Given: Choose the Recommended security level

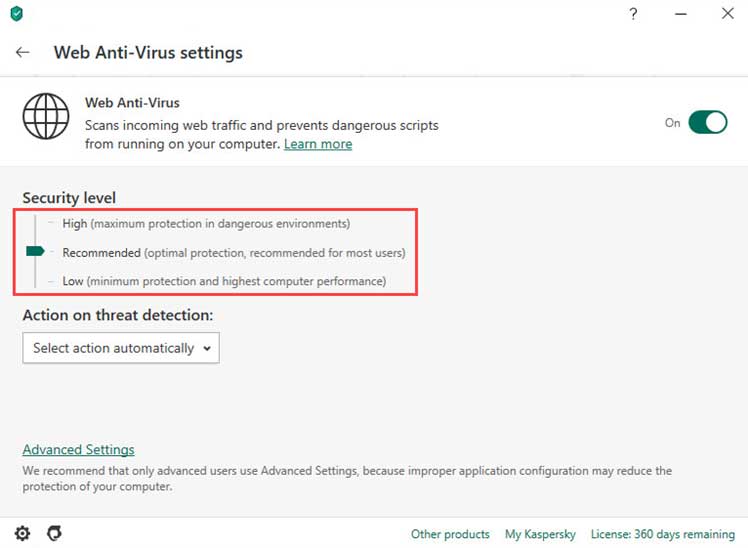Looking at the screenshot, I should pyautogui.click(x=234, y=252).
